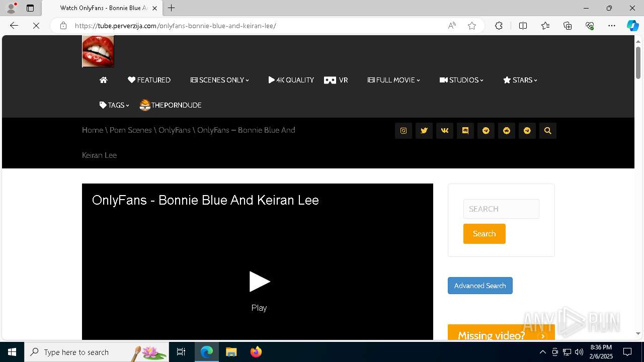The width and height of the screenshot is (644, 362).
Task: Click Porn Scenes breadcrumb link
Action: (131, 130)
